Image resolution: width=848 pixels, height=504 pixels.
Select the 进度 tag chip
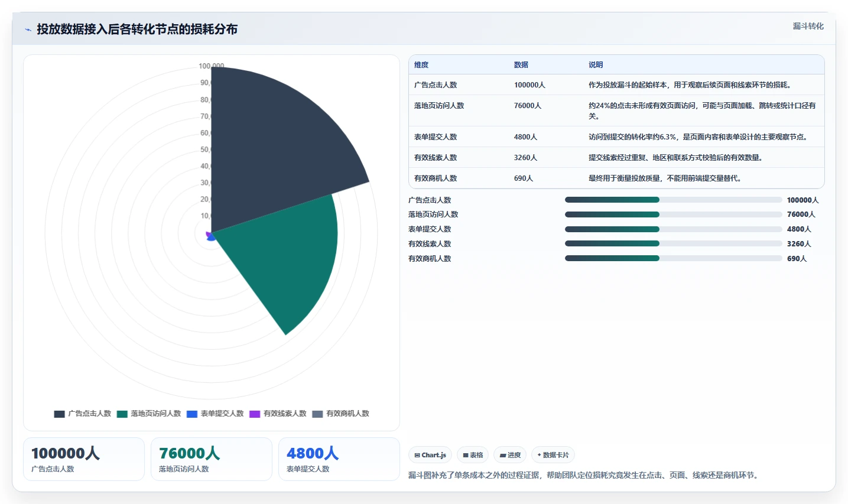click(510, 455)
